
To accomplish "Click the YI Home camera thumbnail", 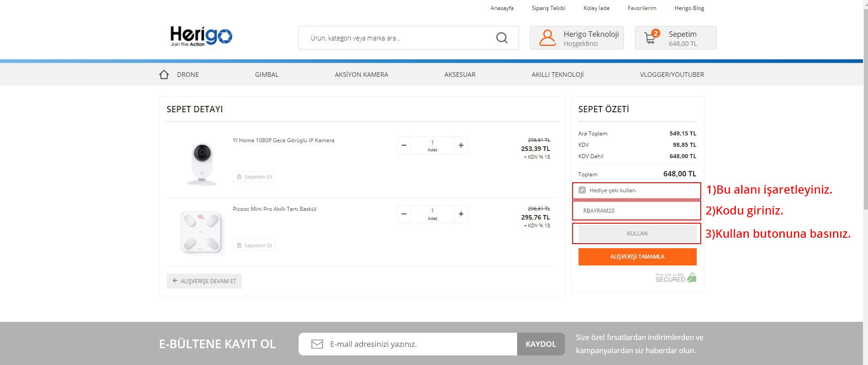I will pyautogui.click(x=201, y=164).
